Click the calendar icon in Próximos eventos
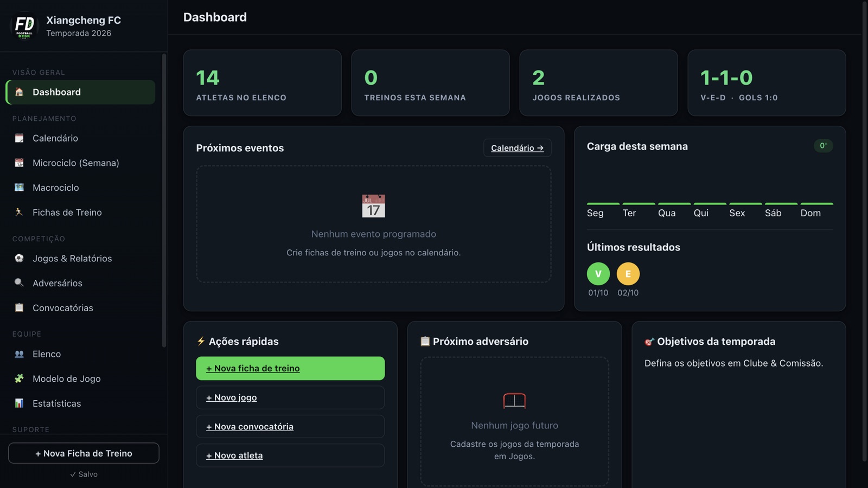868x488 pixels. [x=374, y=206]
